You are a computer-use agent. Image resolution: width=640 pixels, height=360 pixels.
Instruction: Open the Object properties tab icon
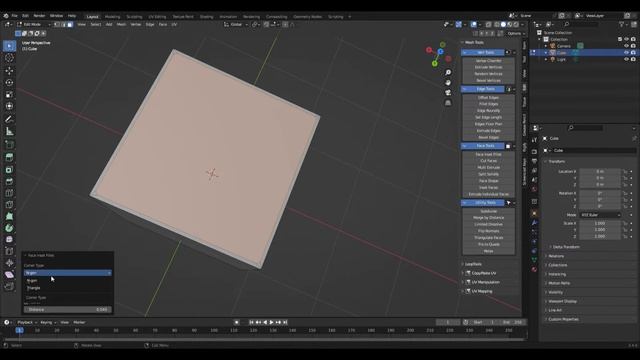coord(534,213)
